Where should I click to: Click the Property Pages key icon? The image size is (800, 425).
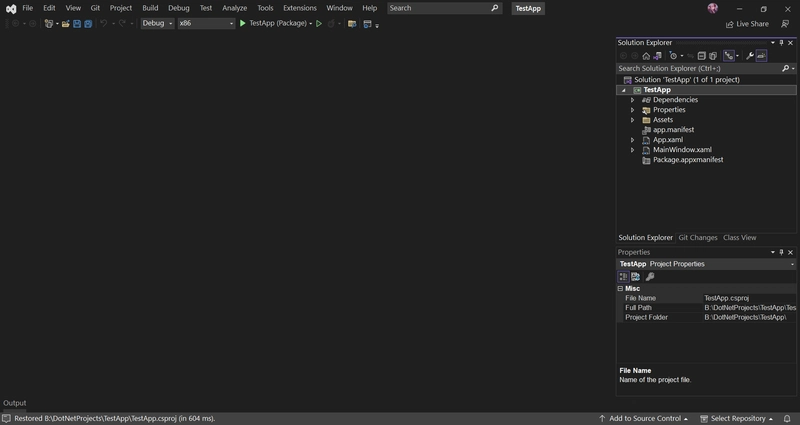(x=650, y=277)
